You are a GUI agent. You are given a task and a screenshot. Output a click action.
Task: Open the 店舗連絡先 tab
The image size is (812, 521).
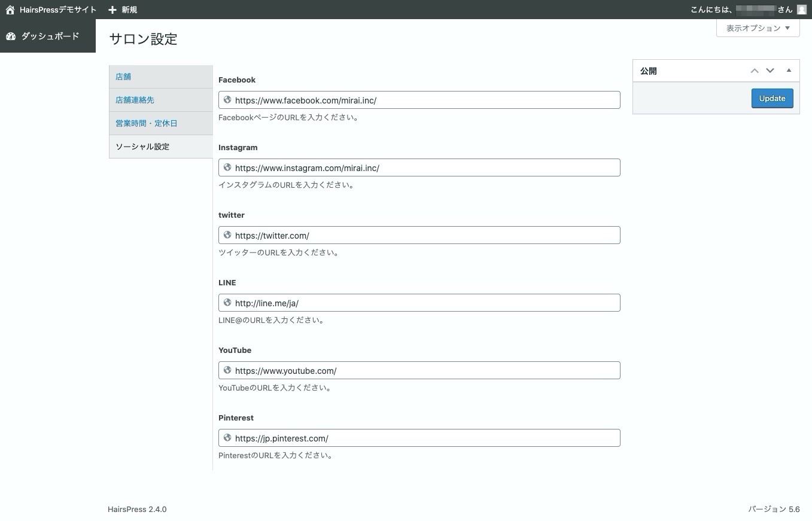point(135,100)
